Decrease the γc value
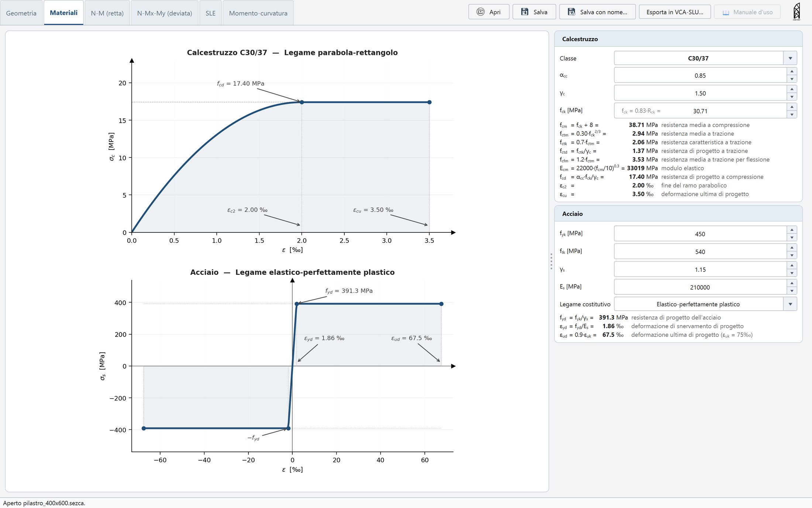Viewport: 812px width, 508px height. click(x=792, y=97)
